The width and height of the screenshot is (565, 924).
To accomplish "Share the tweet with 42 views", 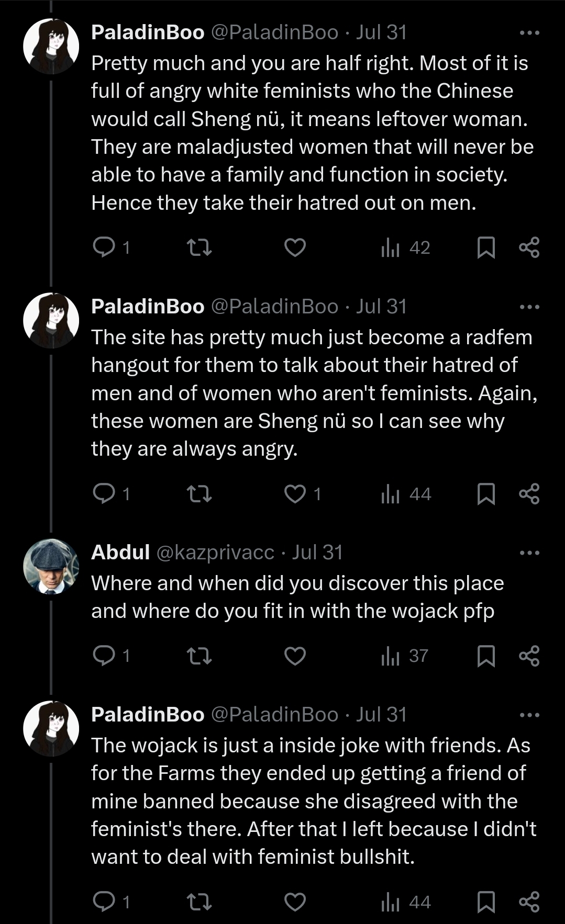I will [x=529, y=247].
